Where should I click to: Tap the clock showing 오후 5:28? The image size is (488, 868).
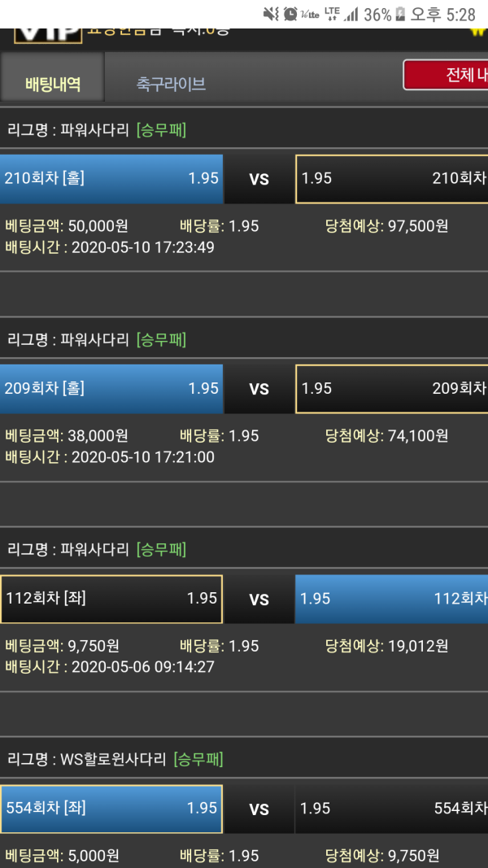pyautogui.click(x=444, y=15)
